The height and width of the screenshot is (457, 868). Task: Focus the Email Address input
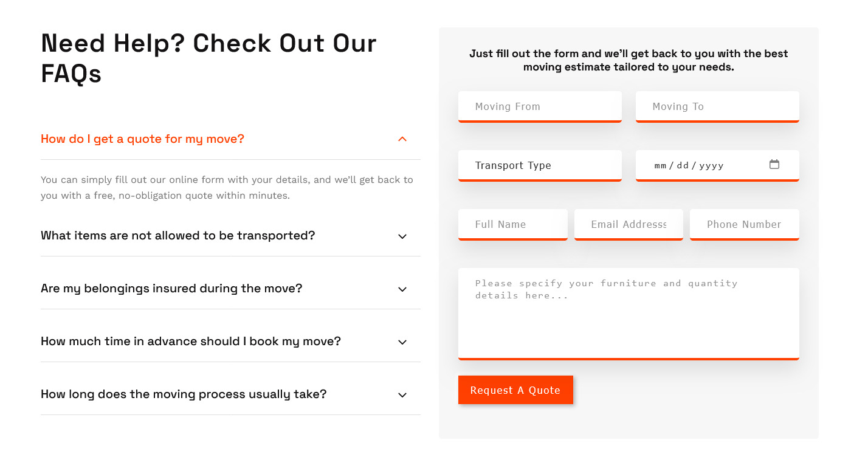(x=628, y=224)
